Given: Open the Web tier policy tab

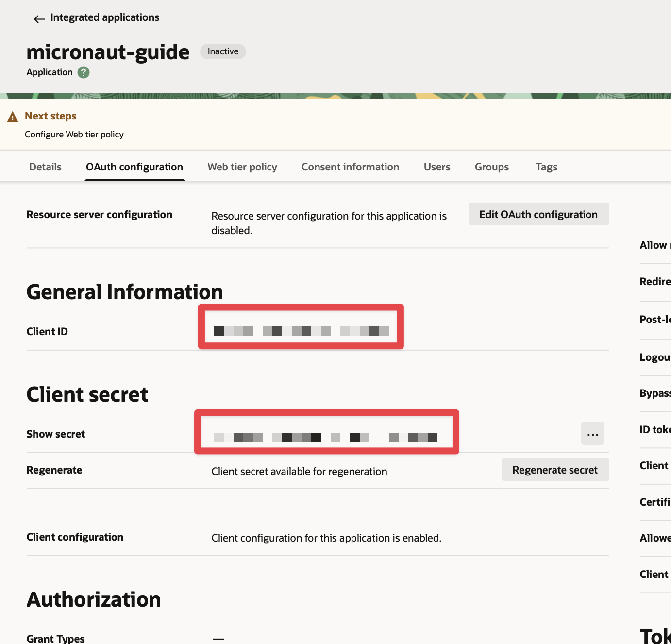Looking at the screenshot, I should 242,167.
